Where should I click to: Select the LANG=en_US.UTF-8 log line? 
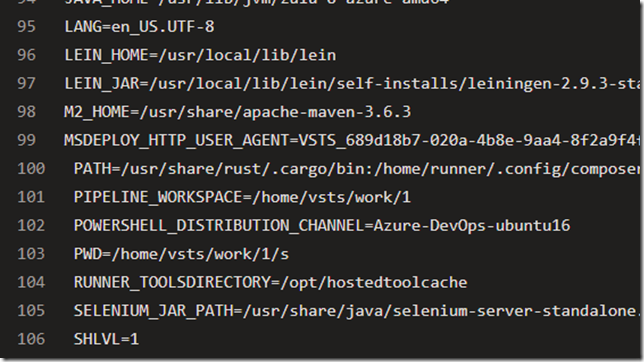pos(139,27)
